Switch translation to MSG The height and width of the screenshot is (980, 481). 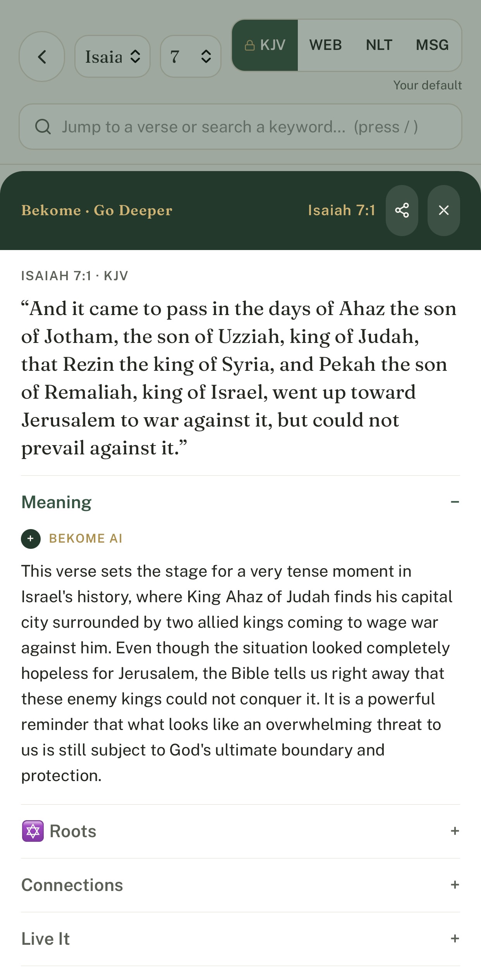[432, 45]
